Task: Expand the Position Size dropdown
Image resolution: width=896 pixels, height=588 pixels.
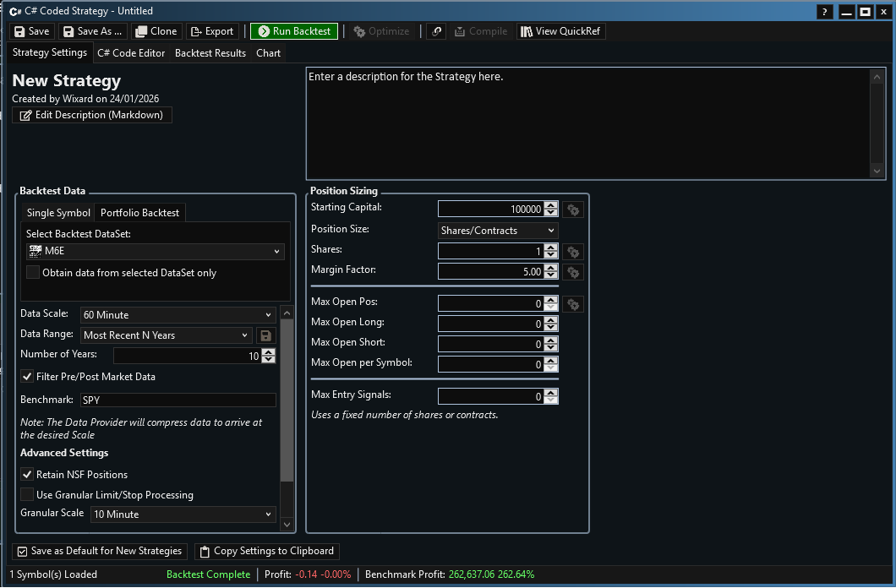Action: coord(497,231)
